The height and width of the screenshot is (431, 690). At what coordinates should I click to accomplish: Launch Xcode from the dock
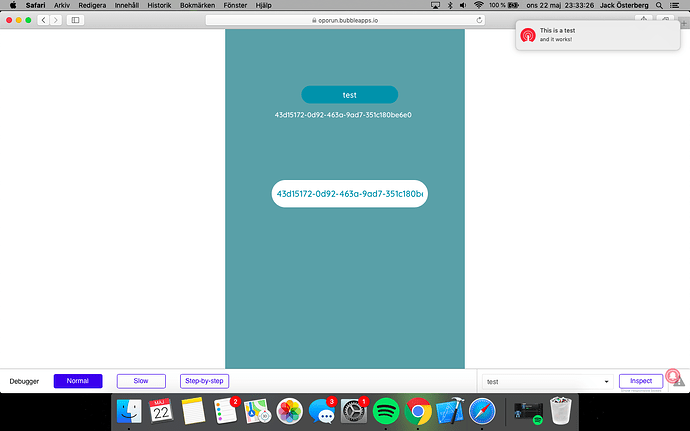click(x=450, y=411)
